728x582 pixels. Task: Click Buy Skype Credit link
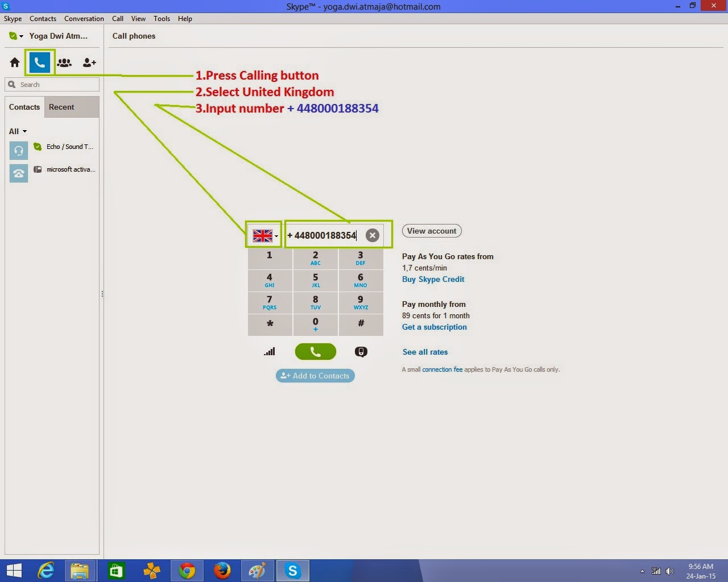(433, 279)
